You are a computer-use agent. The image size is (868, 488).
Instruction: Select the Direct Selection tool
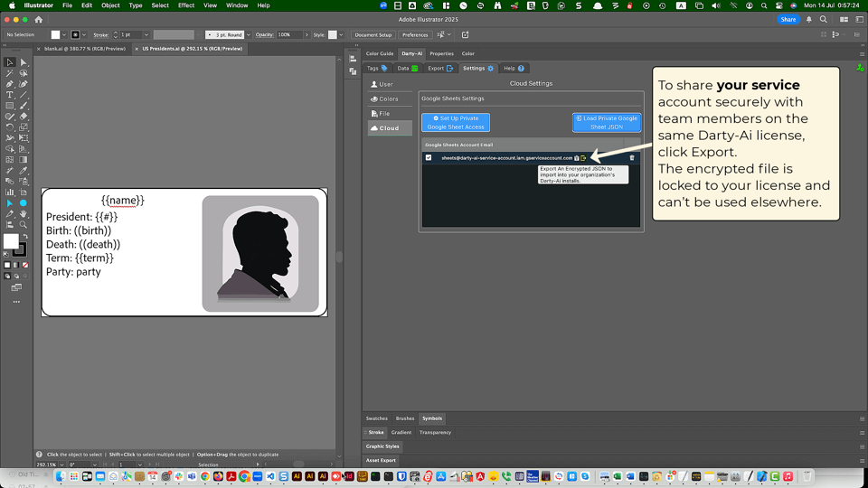point(24,62)
